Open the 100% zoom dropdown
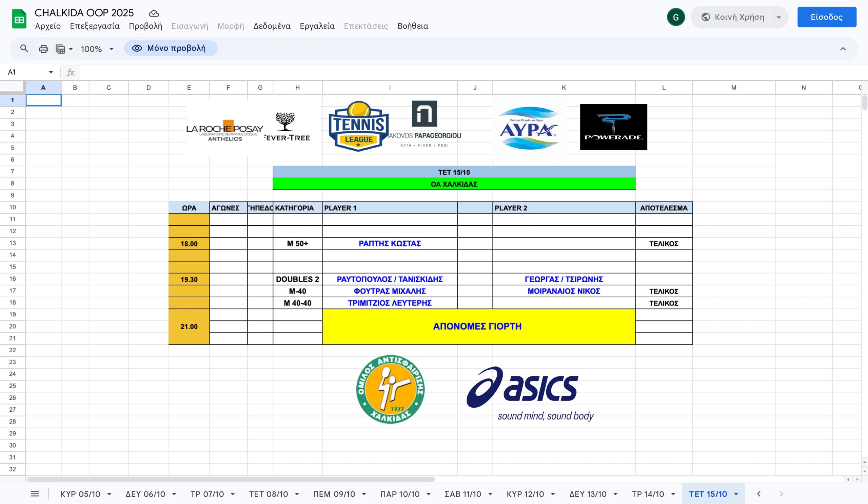868x504 pixels. point(97,49)
